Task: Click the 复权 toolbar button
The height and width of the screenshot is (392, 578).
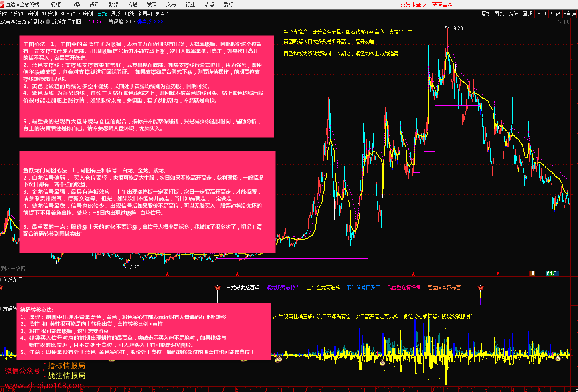Action: click(x=486, y=14)
